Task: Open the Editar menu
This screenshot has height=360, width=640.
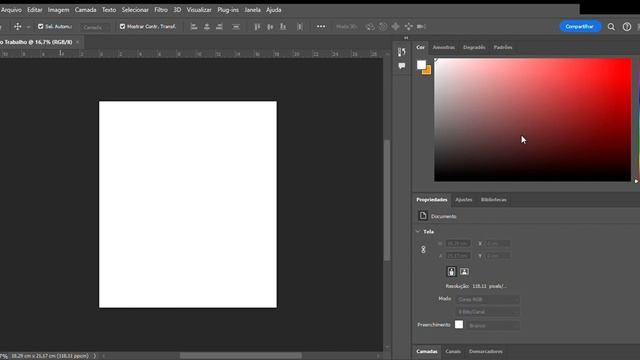Action: pos(35,10)
